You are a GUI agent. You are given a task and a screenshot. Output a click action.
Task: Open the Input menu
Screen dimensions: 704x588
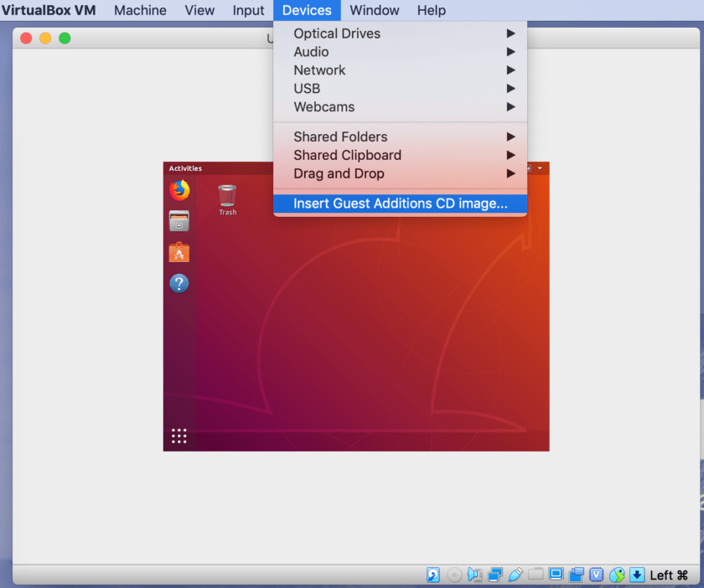(248, 10)
